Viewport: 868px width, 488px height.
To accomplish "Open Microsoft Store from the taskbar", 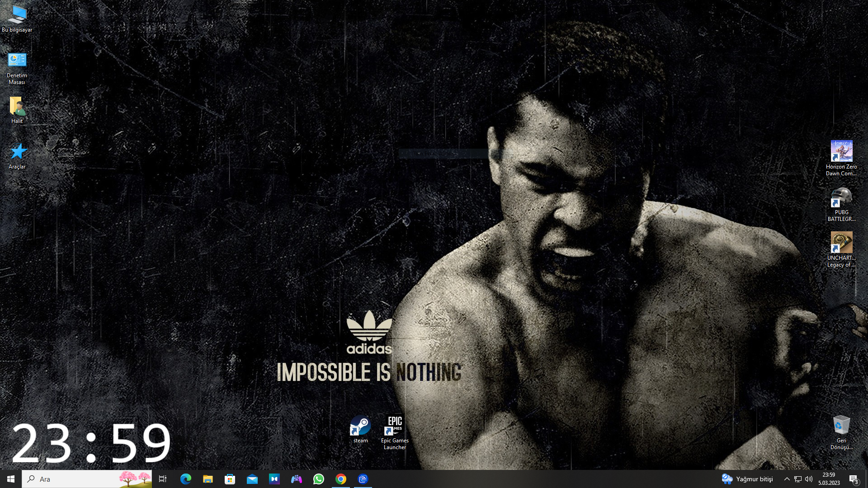I will pyautogui.click(x=230, y=479).
